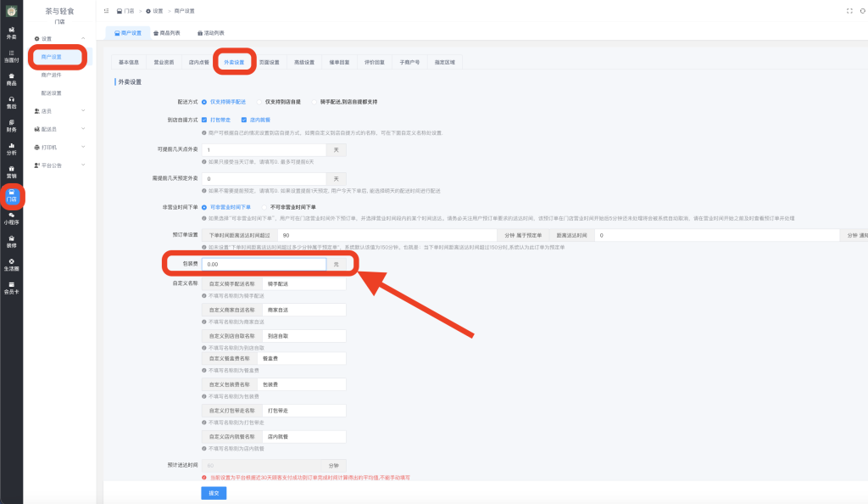This screenshot has width=868, height=504.
Task: Switch to the 基本信息 tab
Action: (x=129, y=62)
